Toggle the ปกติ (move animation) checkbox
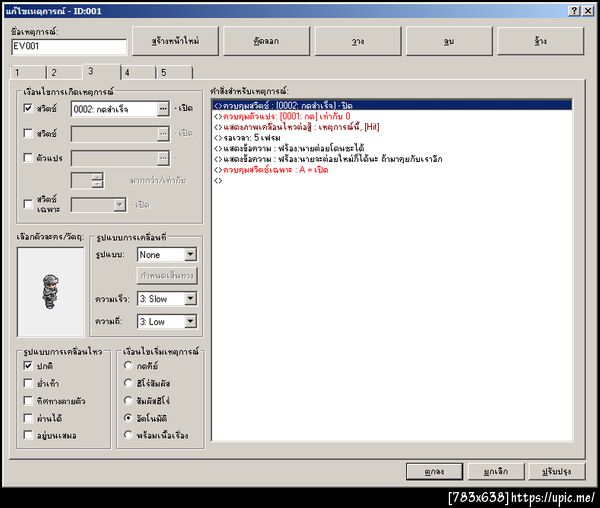This screenshot has height=508, width=600. tap(28, 365)
